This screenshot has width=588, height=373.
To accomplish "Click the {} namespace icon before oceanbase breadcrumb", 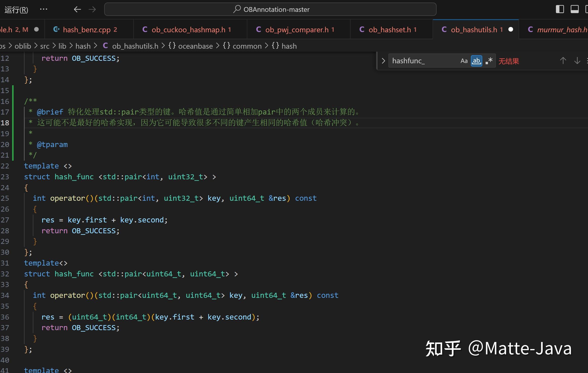I will pyautogui.click(x=172, y=46).
